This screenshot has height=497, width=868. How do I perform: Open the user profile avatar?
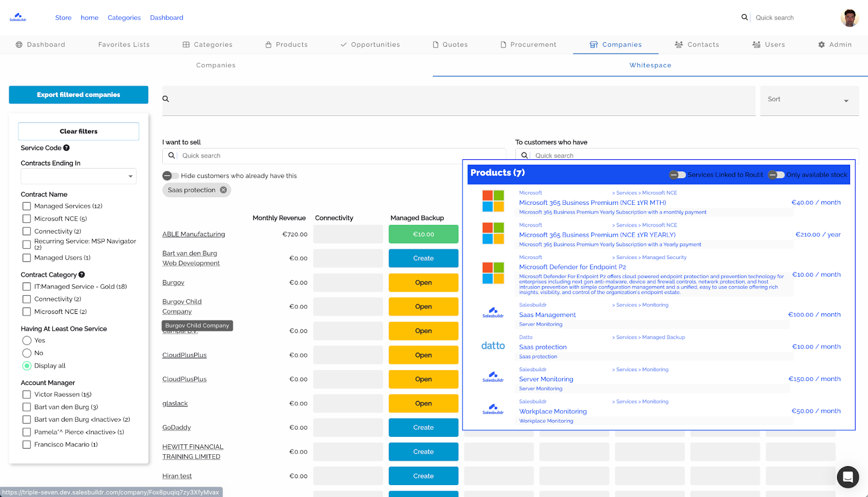pyautogui.click(x=850, y=18)
